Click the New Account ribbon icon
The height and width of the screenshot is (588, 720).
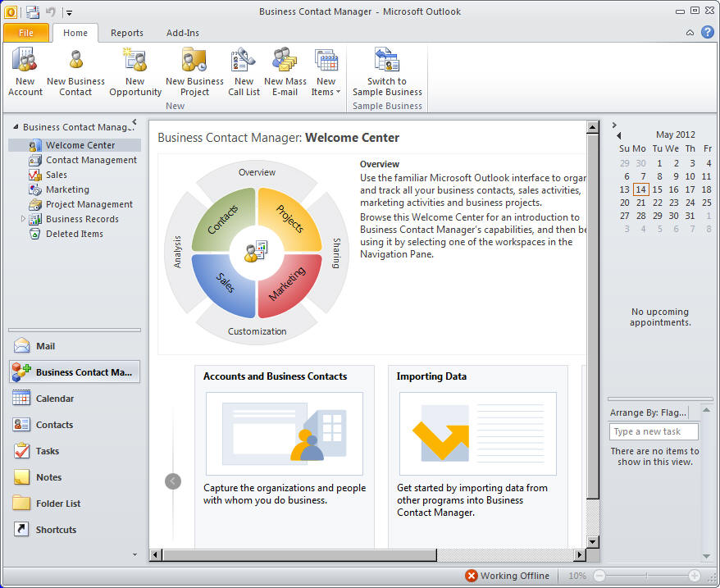click(x=25, y=71)
